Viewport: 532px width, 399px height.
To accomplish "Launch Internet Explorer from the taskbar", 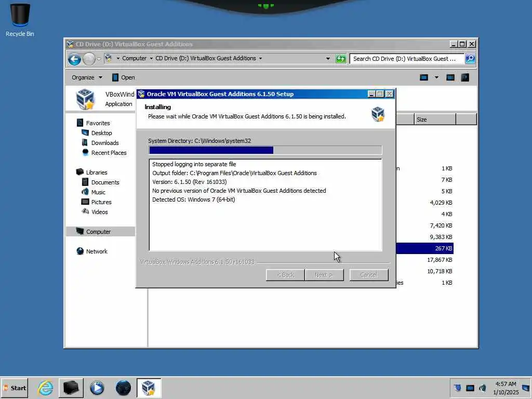I will pos(46,388).
